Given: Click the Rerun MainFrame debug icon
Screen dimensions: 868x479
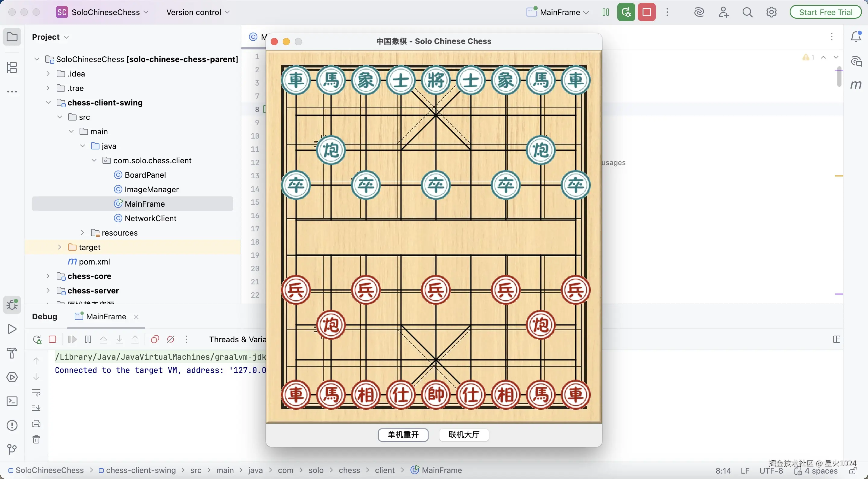Looking at the screenshot, I should coord(626,12).
